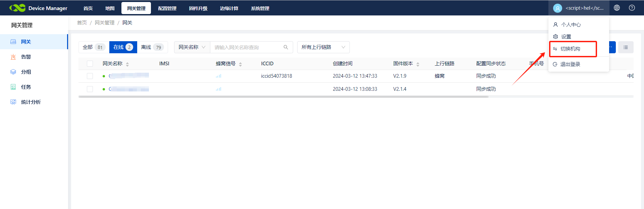Screen dimensions: 644x209
Task: Click the 蜂窝 uplink cell
Action: click(439, 76)
